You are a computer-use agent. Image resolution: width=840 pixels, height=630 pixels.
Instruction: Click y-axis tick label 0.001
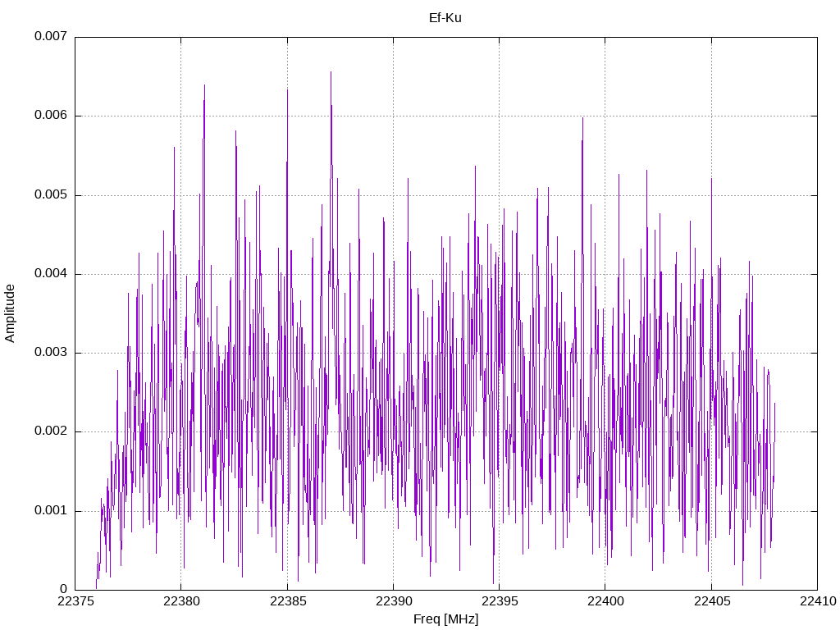[x=51, y=510]
